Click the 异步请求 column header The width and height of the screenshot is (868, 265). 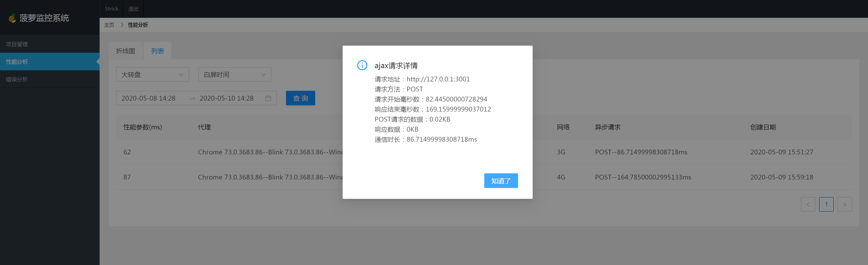pos(608,127)
